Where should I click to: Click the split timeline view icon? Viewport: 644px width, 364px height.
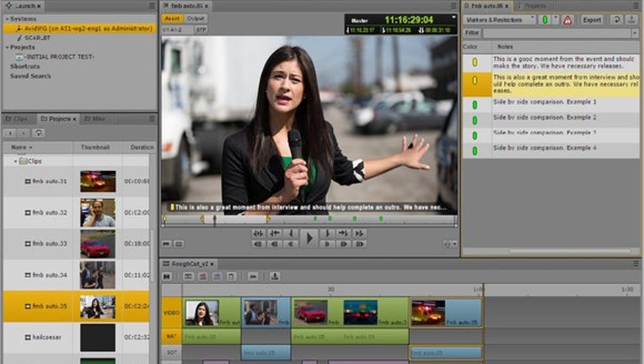pos(188,276)
